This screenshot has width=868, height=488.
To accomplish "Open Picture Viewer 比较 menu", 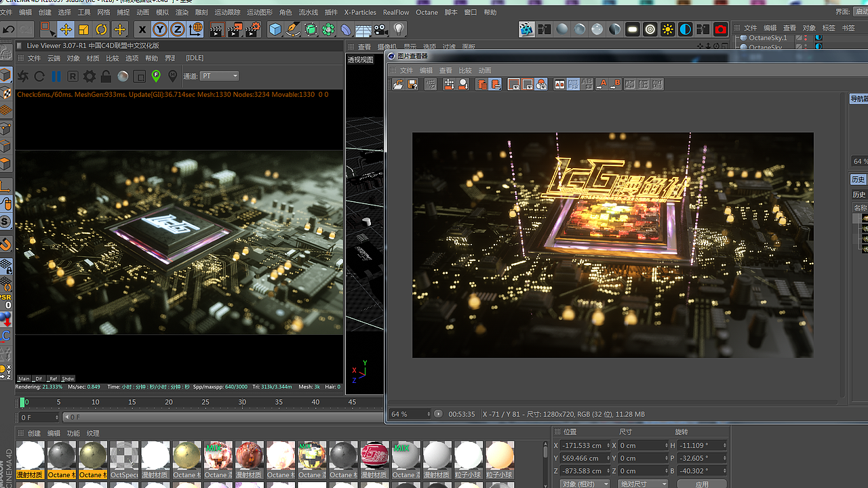I will [x=465, y=70].
